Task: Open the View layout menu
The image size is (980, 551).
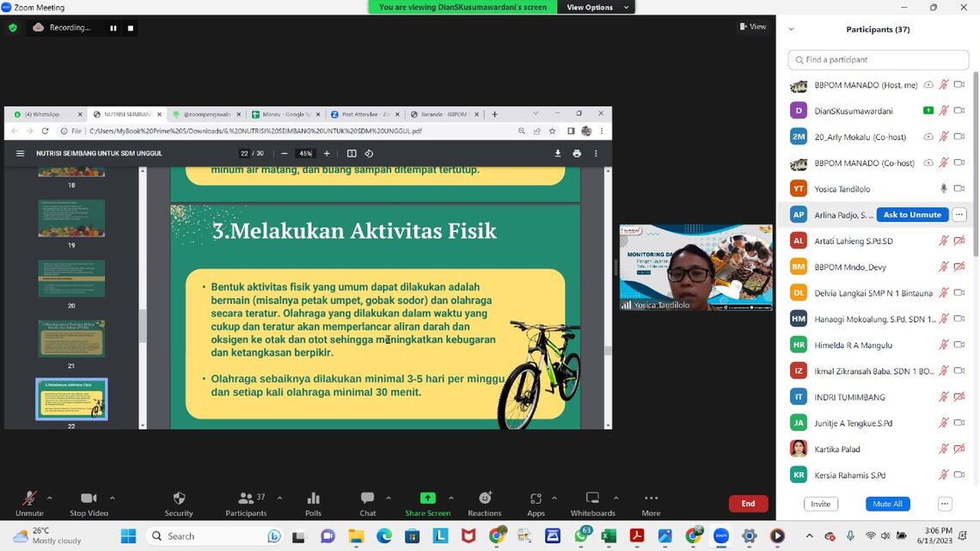Action: (x=753, y=27)
